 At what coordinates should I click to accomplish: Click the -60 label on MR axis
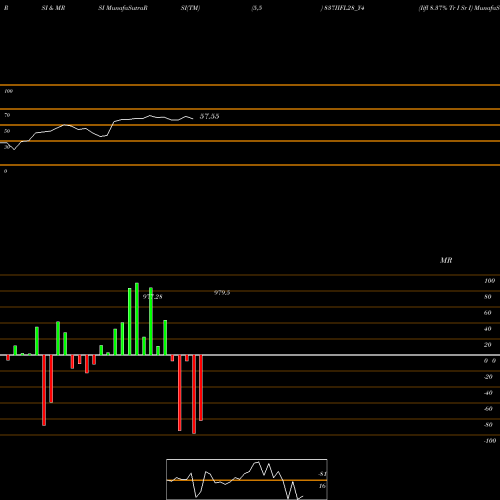pyautogui.click(x=488, y=409)
